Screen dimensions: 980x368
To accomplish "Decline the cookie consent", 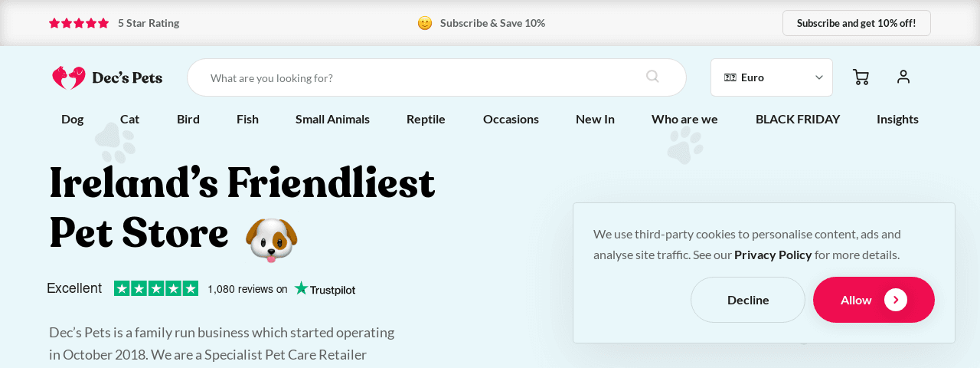I will [748, 300].
